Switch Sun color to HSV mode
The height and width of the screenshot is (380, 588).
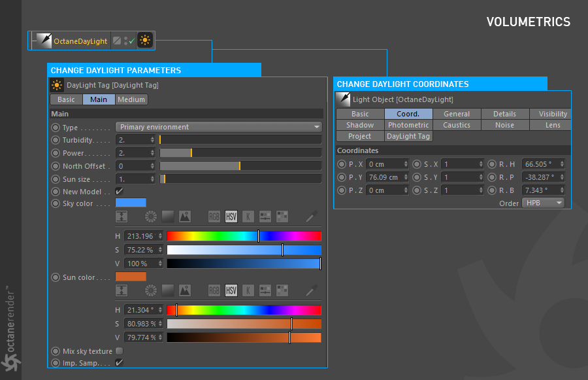tap(231, 290)
